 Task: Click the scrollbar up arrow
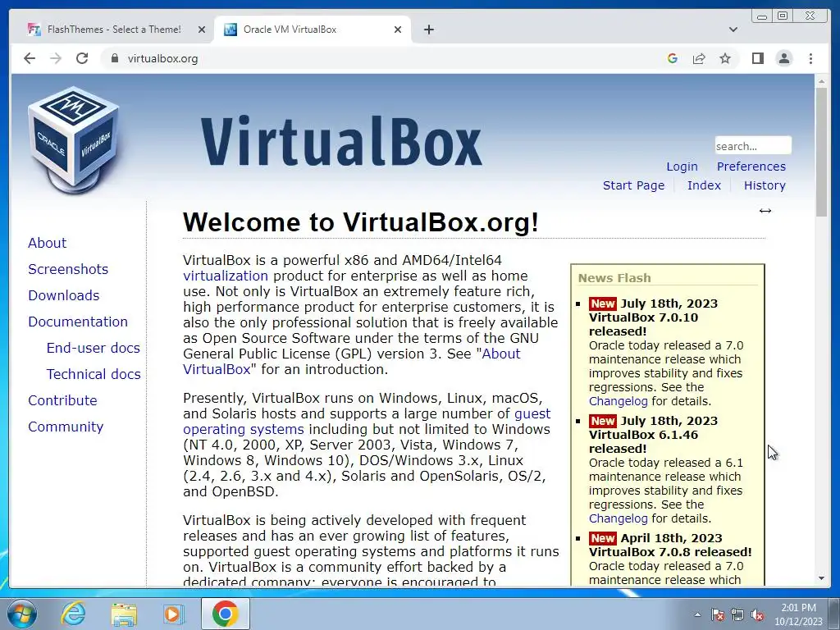point(821,81)
